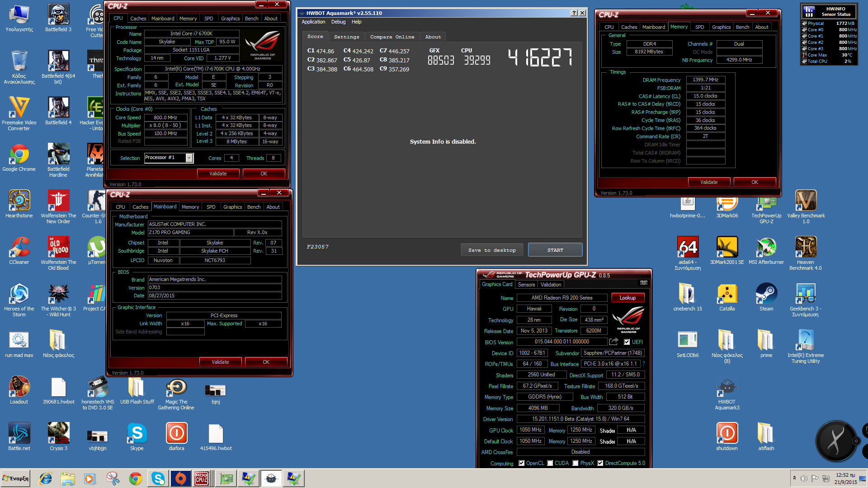Switch to Sensors tab in GPU-Z
868x488 pixels.
point(526,285)
